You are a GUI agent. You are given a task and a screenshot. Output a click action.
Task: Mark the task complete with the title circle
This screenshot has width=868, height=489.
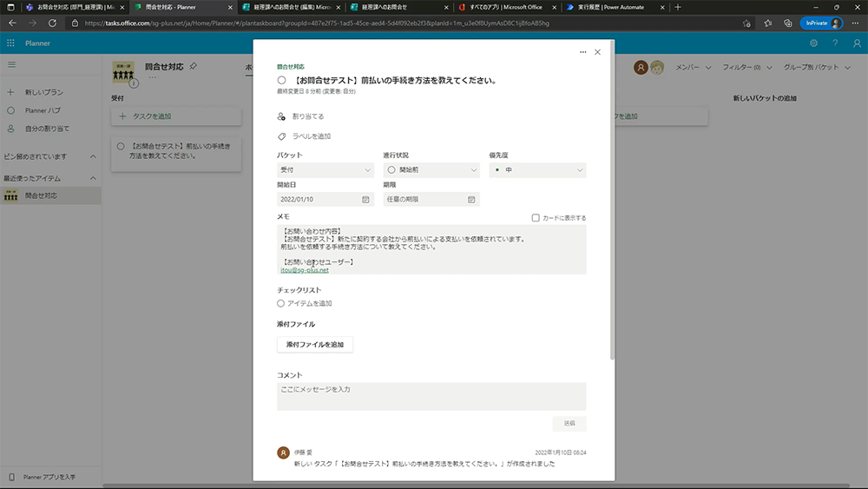point(282,80)
